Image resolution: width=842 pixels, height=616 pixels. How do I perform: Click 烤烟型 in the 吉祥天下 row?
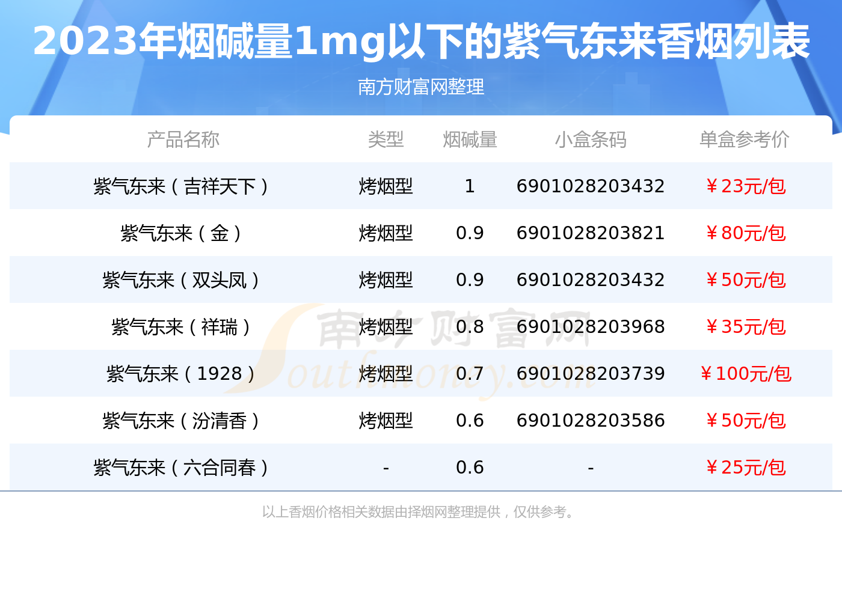[x=386, y=186]
